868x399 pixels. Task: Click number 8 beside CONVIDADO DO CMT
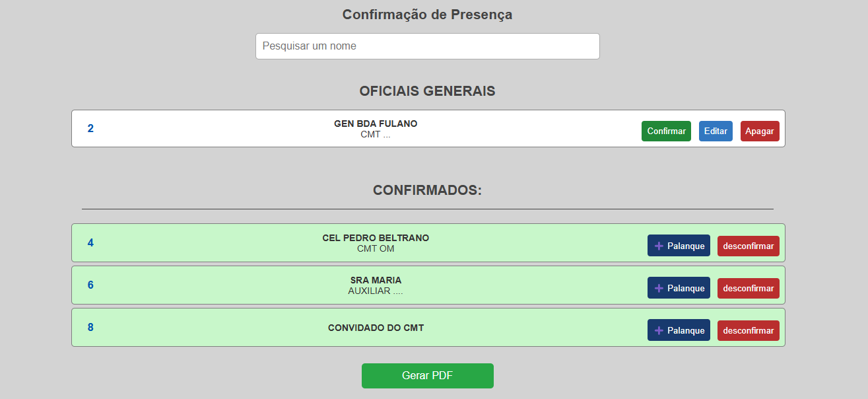90,328
